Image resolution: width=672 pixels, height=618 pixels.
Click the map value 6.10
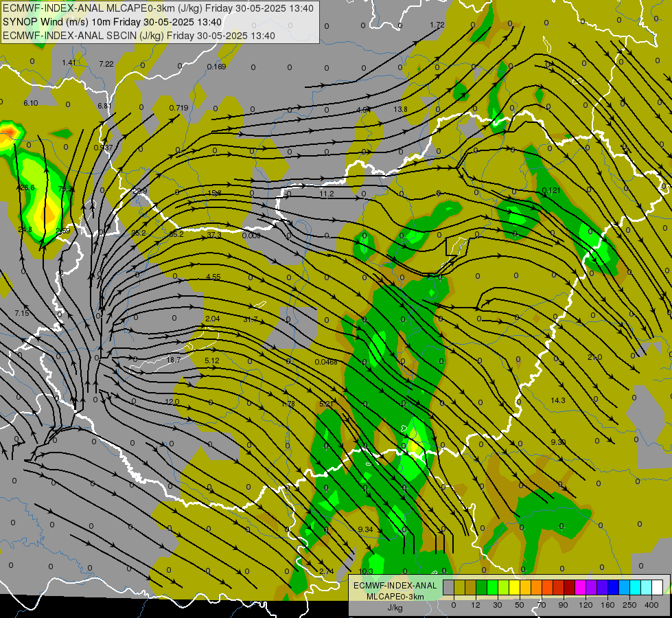point(31,103)
